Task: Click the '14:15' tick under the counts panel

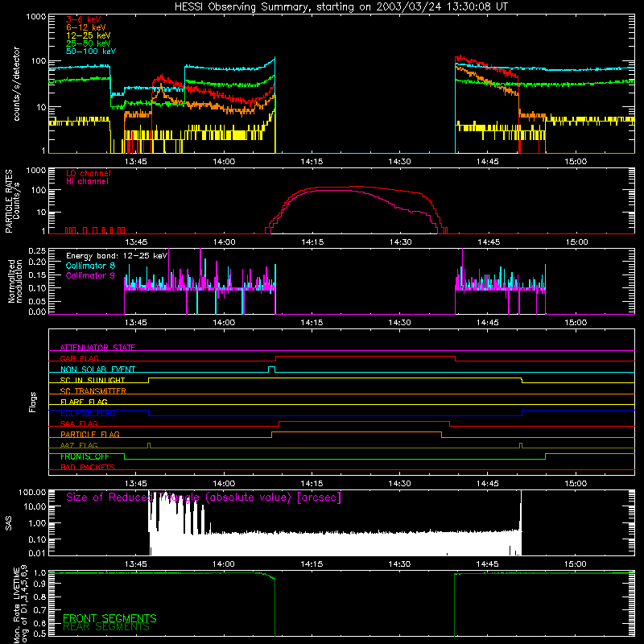Action: tap(312, 162)
